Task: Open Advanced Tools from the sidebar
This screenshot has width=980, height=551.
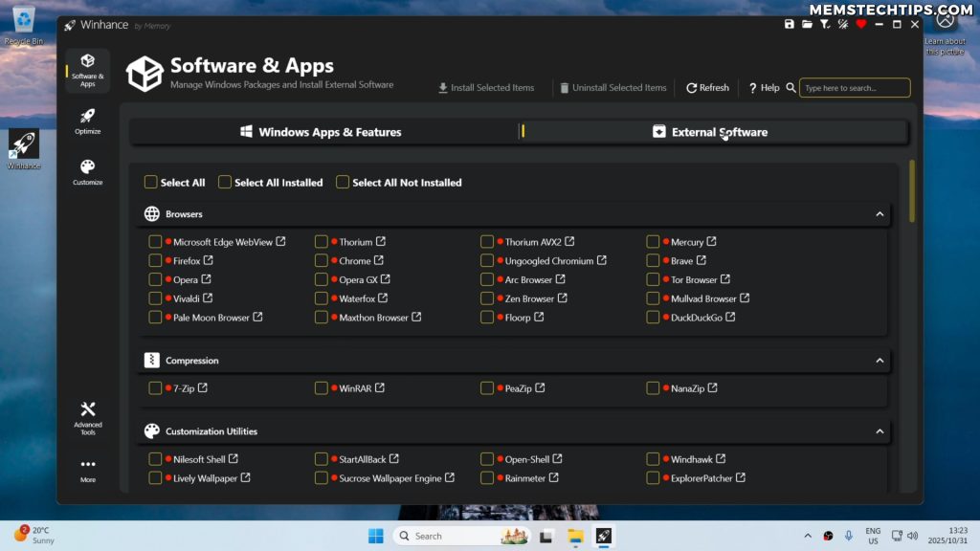Action: pyautogui.click(x=87, y=418)
